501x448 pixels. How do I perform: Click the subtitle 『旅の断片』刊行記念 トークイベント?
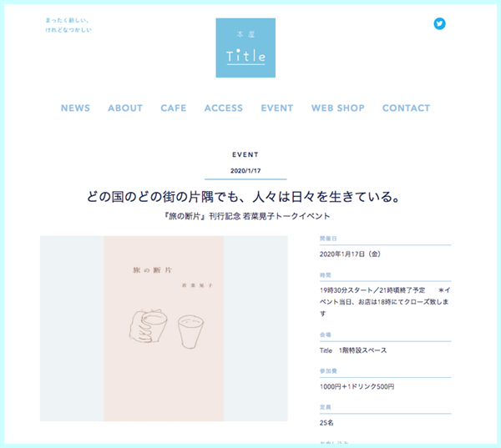[x=246, y=216]
